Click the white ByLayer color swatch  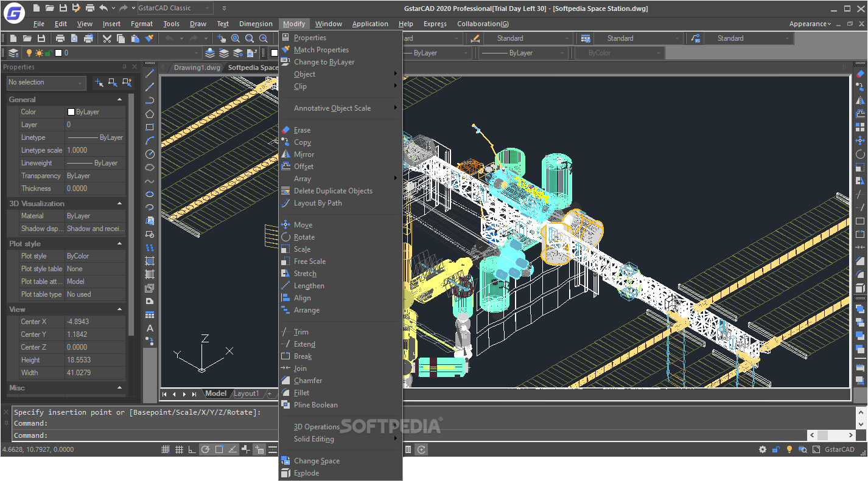(71, 112)
